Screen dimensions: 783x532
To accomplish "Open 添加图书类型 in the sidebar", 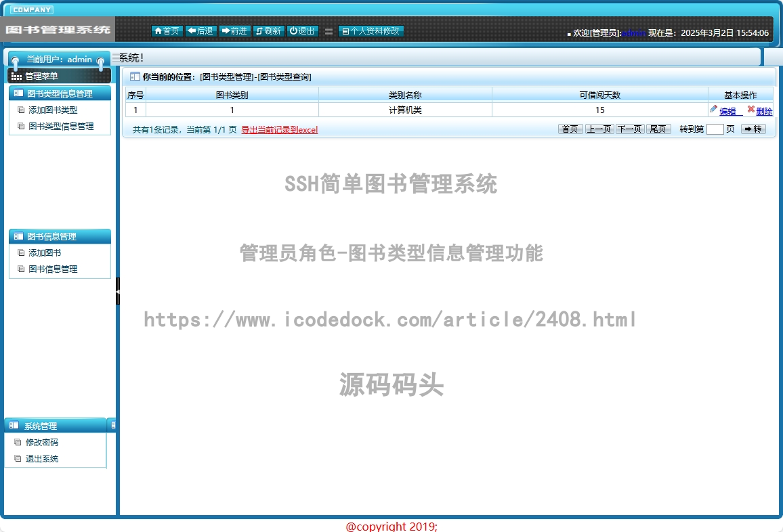I will pyautogui.click(x=53, y=110).
